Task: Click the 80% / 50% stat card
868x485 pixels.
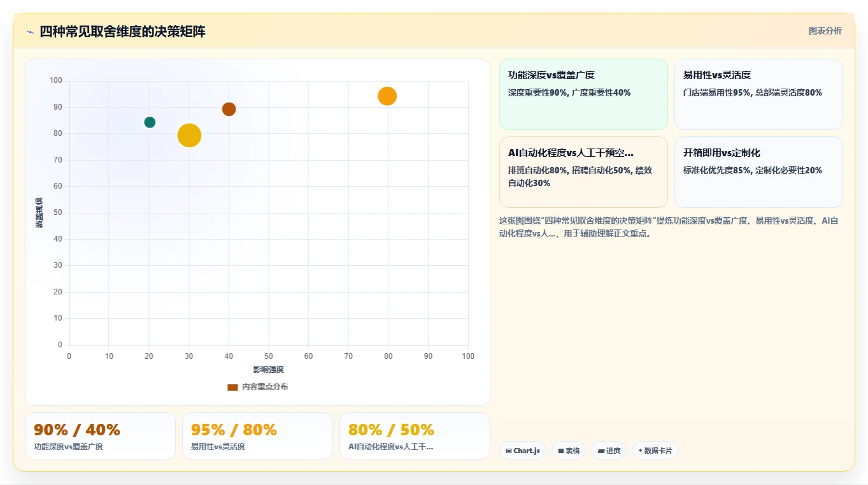Action: pos(415,436)
